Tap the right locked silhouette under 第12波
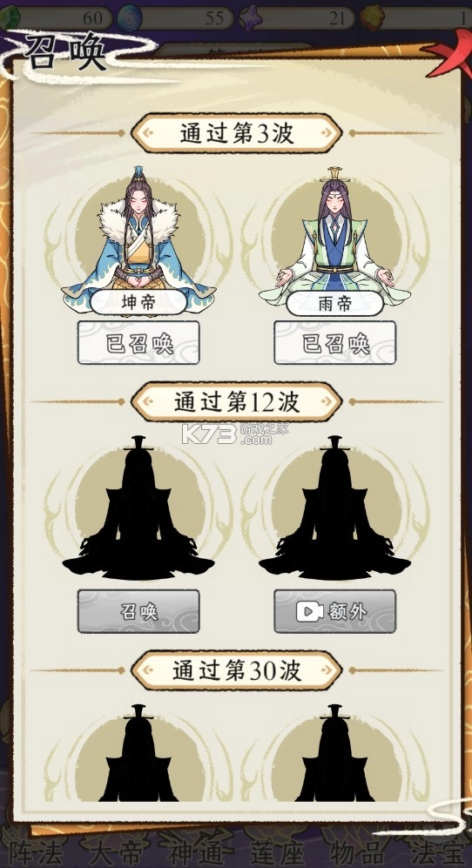The width and height of the screenshot is (472, 868). (x=334, y=508)
